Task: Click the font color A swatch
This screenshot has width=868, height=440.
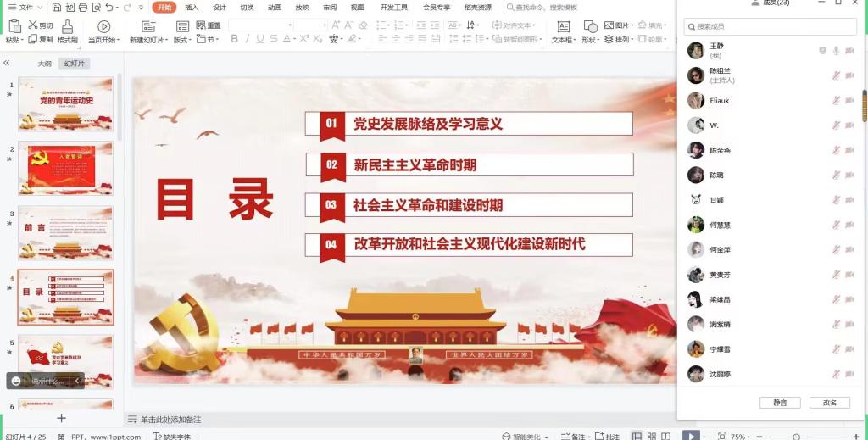Action: (x=287, y=39)
